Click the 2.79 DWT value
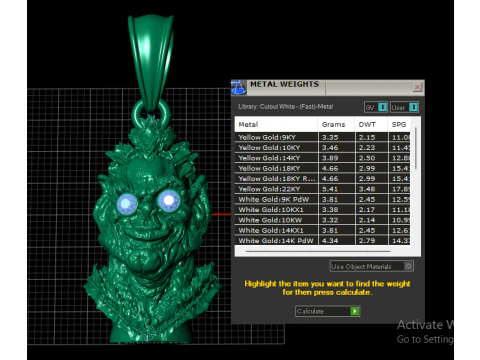Image resolution: width=480 pixels, height=360 pixels. (367, 241)
